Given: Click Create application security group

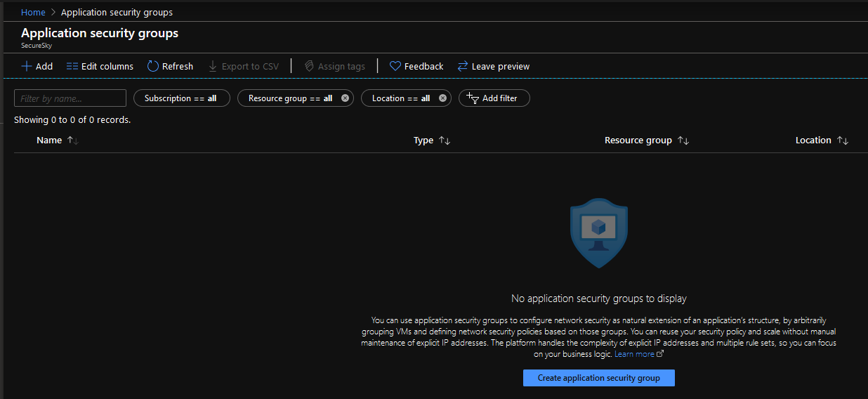Looking at the screenshot, I should (599, 378).
